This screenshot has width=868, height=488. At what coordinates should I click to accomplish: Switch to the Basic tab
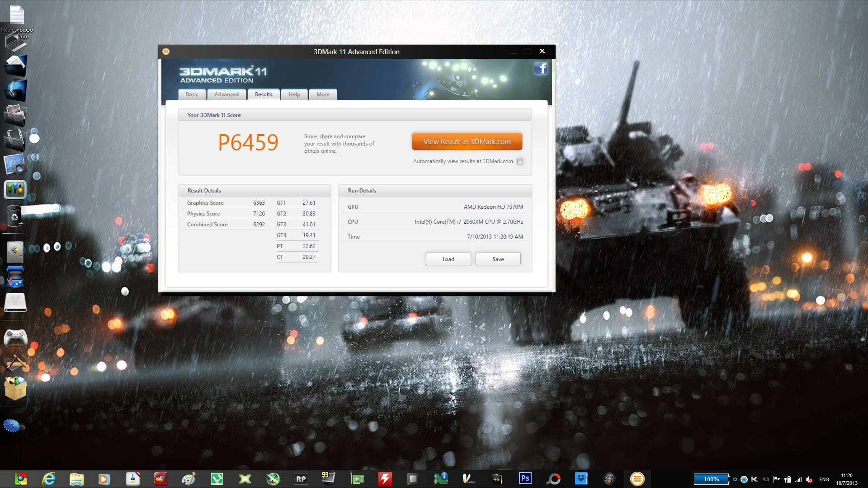click(192, 94)
